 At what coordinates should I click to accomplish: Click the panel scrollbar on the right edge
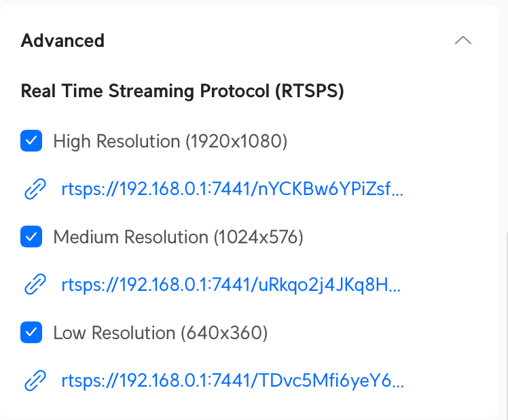pyautogui.click(x=507, y=324)
